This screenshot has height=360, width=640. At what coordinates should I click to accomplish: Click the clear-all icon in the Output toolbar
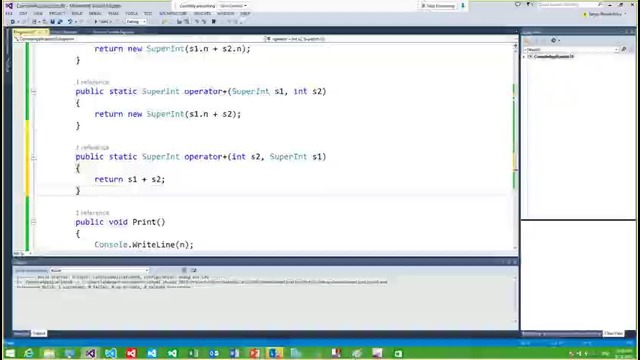click(x=184, y=271)
